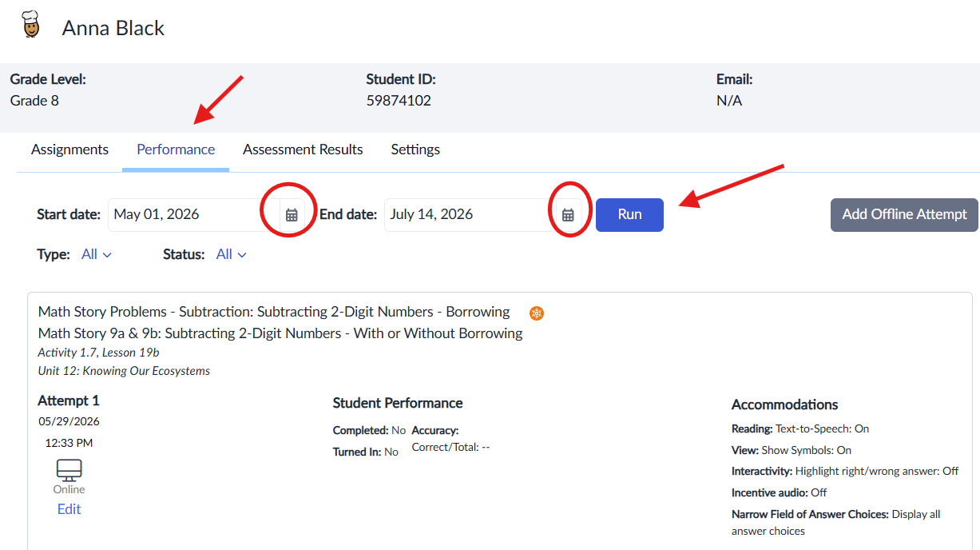
Task: Click the Edit link under Attempt 1
Action: click(69, 509)
